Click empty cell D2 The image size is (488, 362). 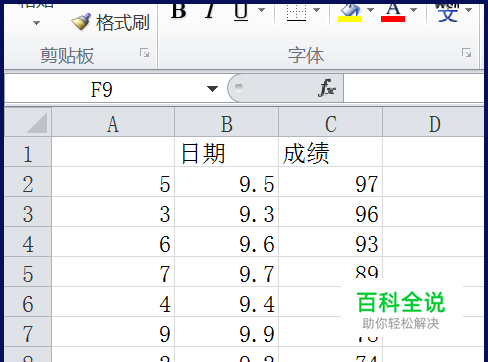[x=433, y=182]
